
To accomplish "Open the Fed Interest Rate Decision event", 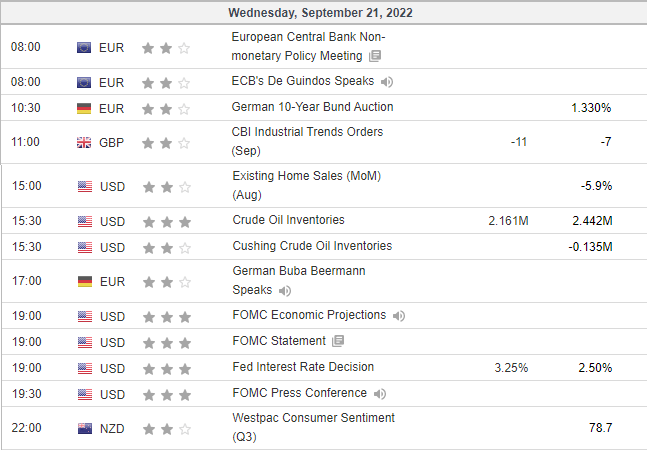I will coord(303,367).
